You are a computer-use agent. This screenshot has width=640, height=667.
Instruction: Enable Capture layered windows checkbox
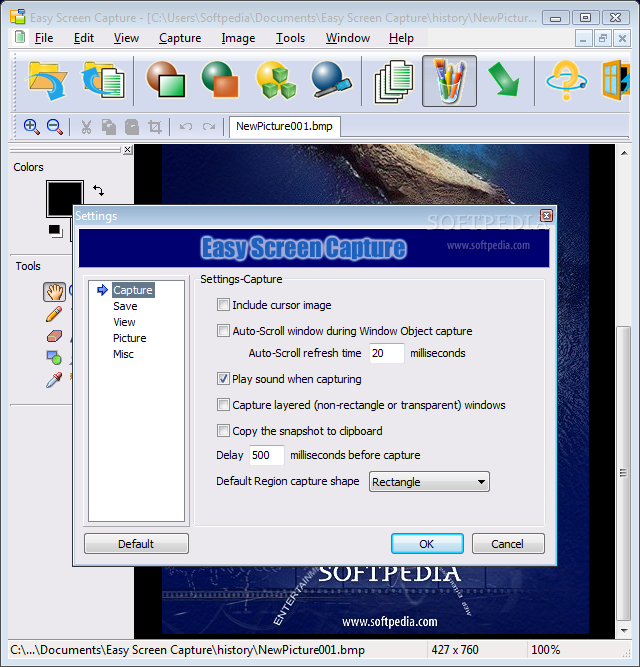coord(223,405)
